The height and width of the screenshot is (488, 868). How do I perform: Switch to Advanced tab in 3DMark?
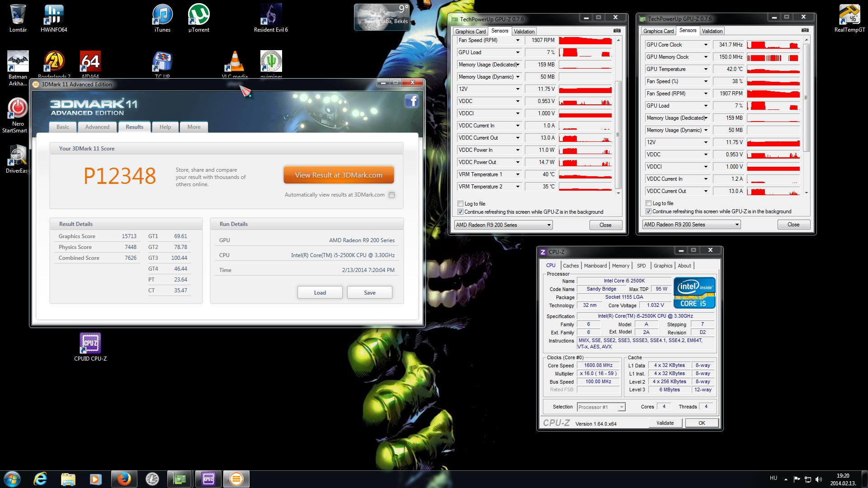[97, 127]
